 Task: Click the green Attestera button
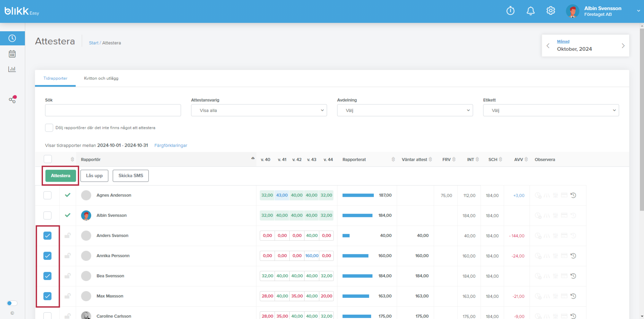click(x=61, y=176)
